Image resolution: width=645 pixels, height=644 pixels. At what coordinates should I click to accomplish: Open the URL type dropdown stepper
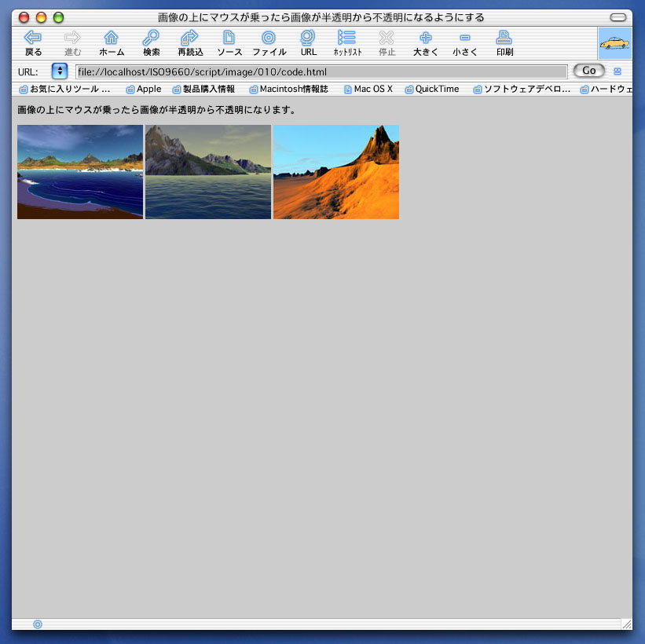point(60,71)
